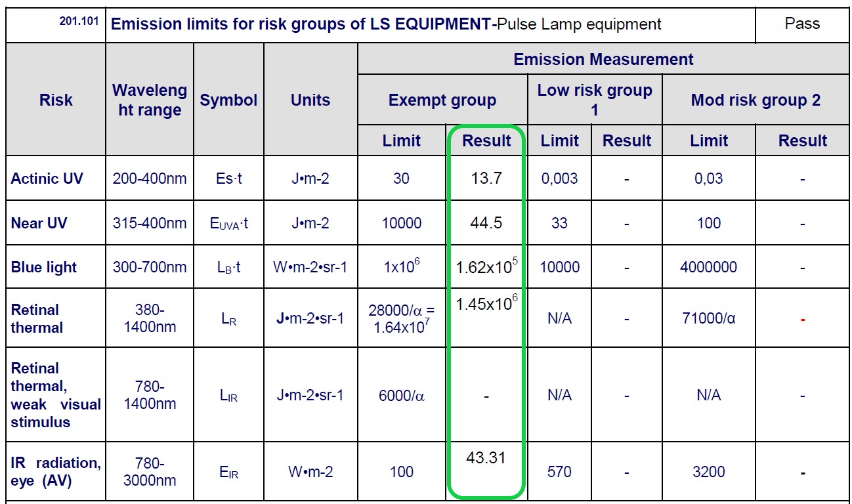Click the mod risk limit 4000000
Screen dimensions: 852x504
pyautogui.click(x=709, y=267)
